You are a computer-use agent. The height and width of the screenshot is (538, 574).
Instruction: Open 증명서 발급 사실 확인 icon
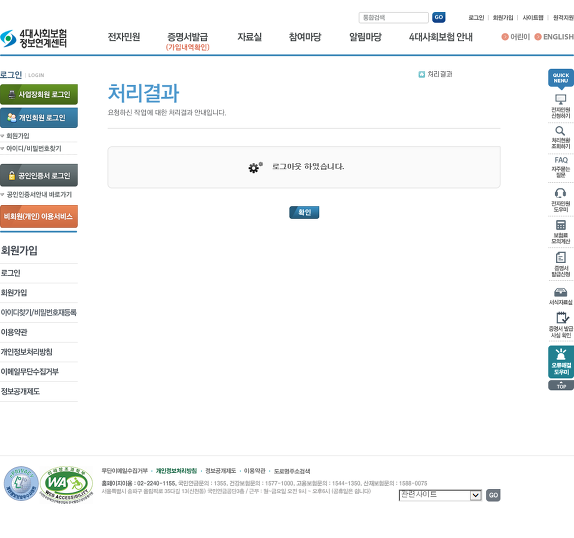560,325
